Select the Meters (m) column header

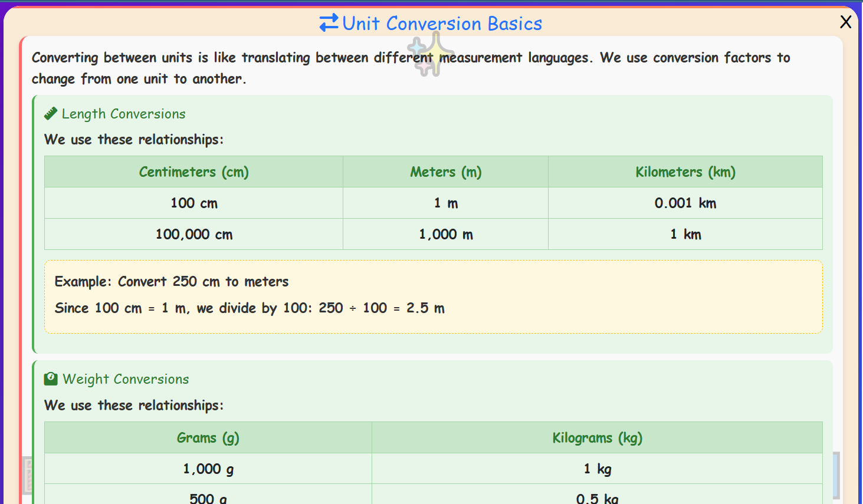(445, 172)
